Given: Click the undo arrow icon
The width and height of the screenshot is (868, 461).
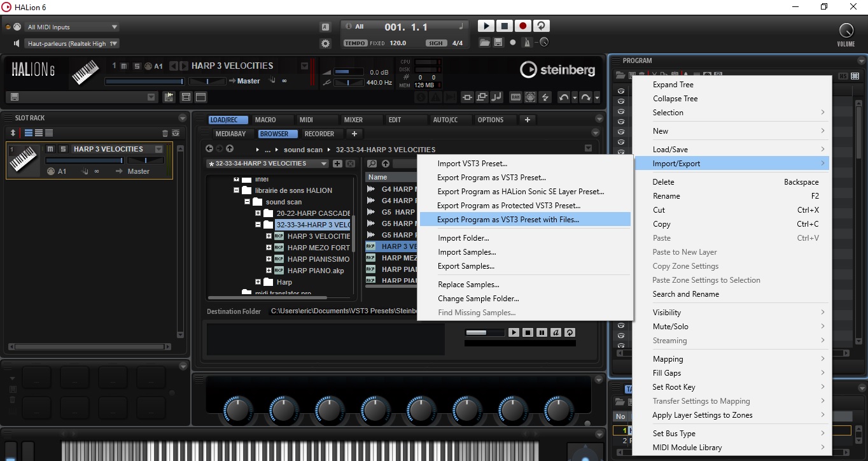Looking at the screenshot, I should [x=564, y=97].
